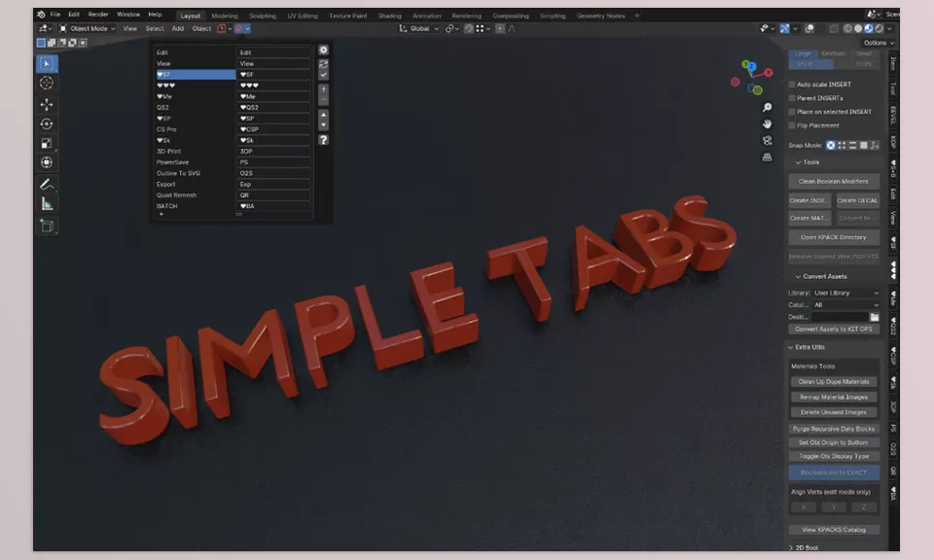Activate the Move tool
Image resolution: width=934 pixels, height=560 pixels.
[47, 104]
